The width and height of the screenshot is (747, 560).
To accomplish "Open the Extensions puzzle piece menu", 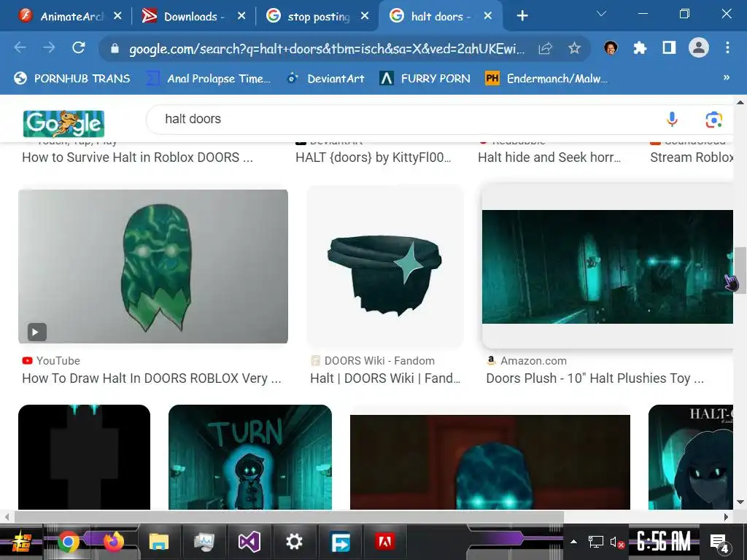I will tap(640, 47).
